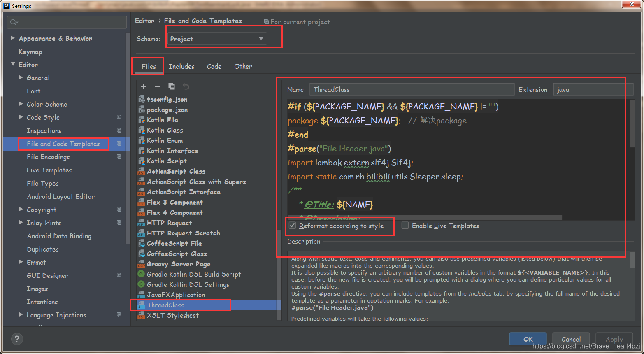
Task: Click the CoffeeScript File template icon
Action: click(142, 244)
